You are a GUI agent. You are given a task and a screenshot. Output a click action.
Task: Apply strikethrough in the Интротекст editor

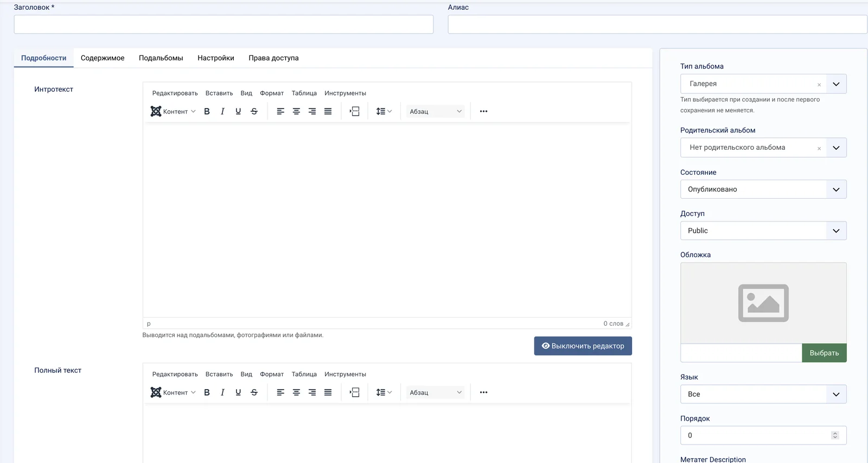pyautogui.click(x=254, y=111)
